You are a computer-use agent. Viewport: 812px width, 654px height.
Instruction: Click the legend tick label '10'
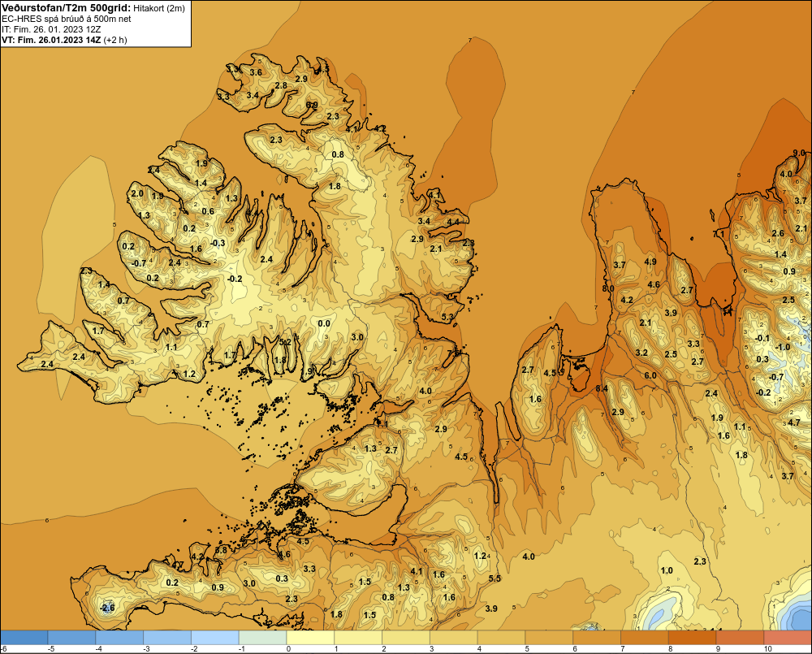[x=768, y=649]
